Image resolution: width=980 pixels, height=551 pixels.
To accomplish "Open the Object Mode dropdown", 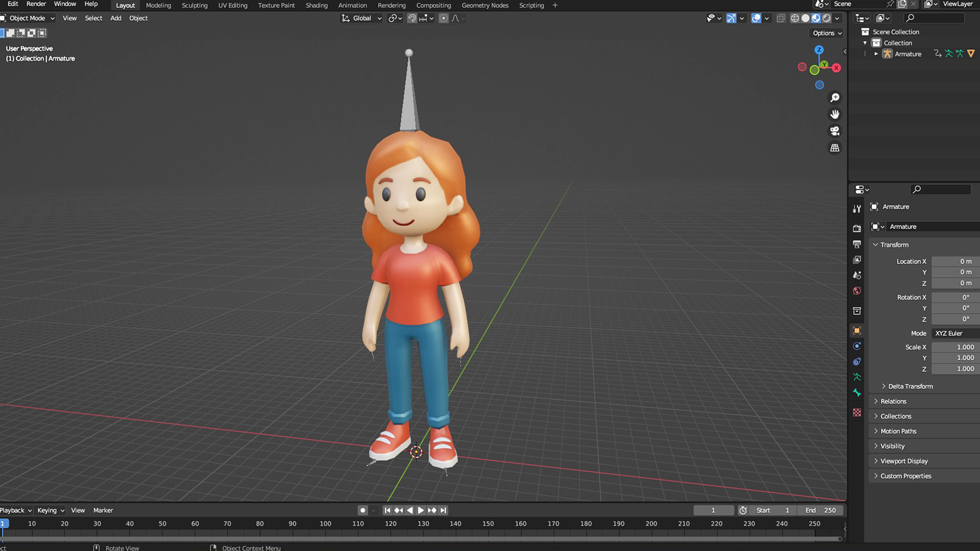I will pos(28,18).
